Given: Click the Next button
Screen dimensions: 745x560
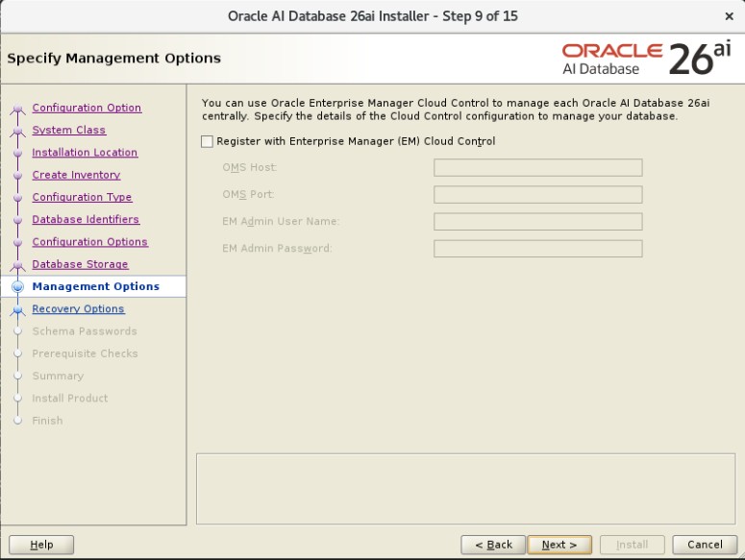Looking at the screenshot, I should click(559, 545).
